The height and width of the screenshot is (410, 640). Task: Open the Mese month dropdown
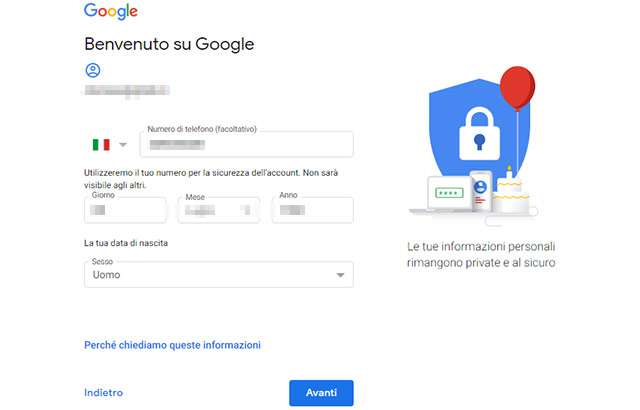(x=218, y=210)
